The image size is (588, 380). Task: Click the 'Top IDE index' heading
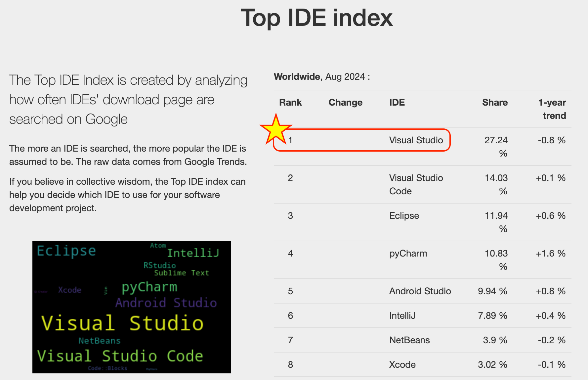tap(316, 18)
